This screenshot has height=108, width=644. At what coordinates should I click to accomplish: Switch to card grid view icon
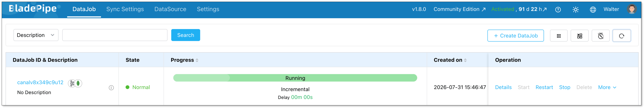580,36
